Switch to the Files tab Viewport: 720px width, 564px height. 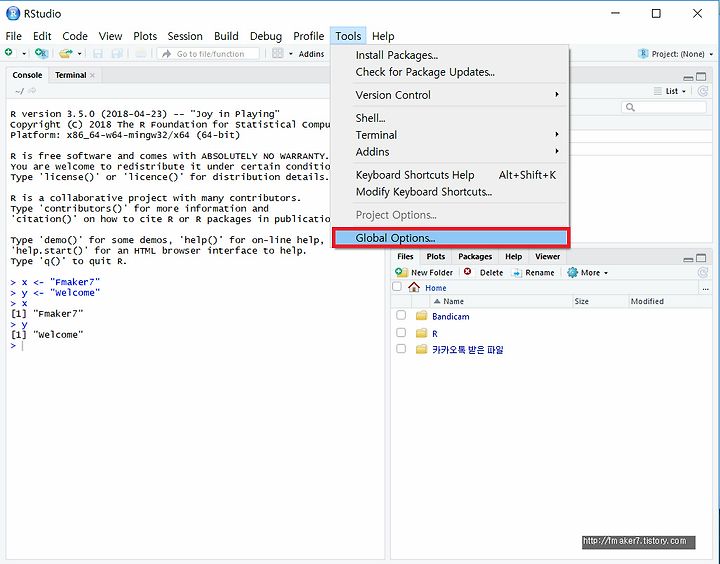(x=405, y=256)
